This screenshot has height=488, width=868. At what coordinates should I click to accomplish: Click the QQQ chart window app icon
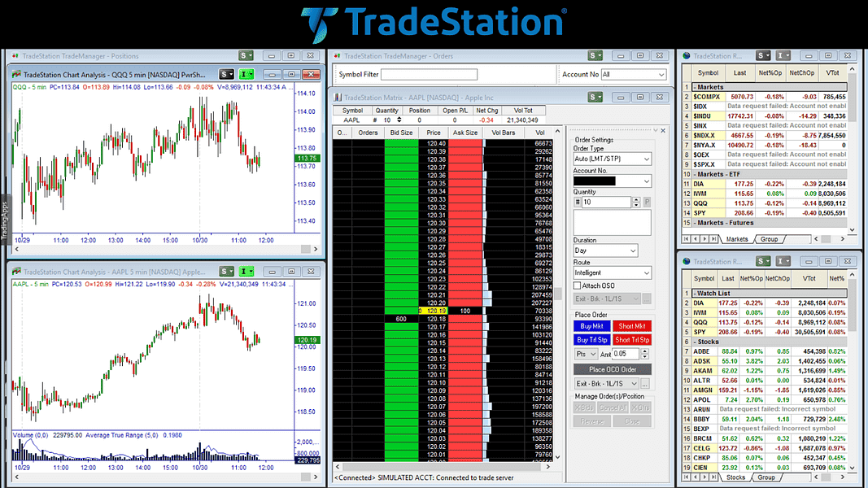coord(16,74)
